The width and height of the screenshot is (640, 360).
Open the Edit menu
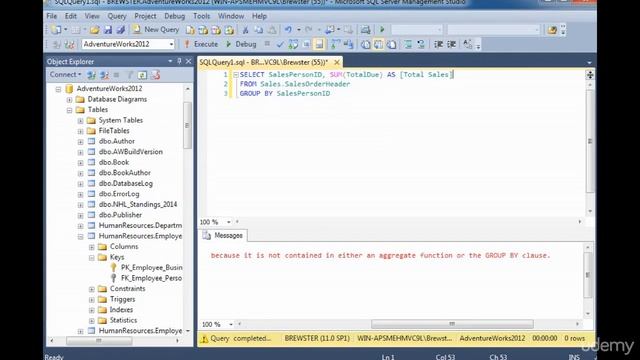tap(71, 16)
